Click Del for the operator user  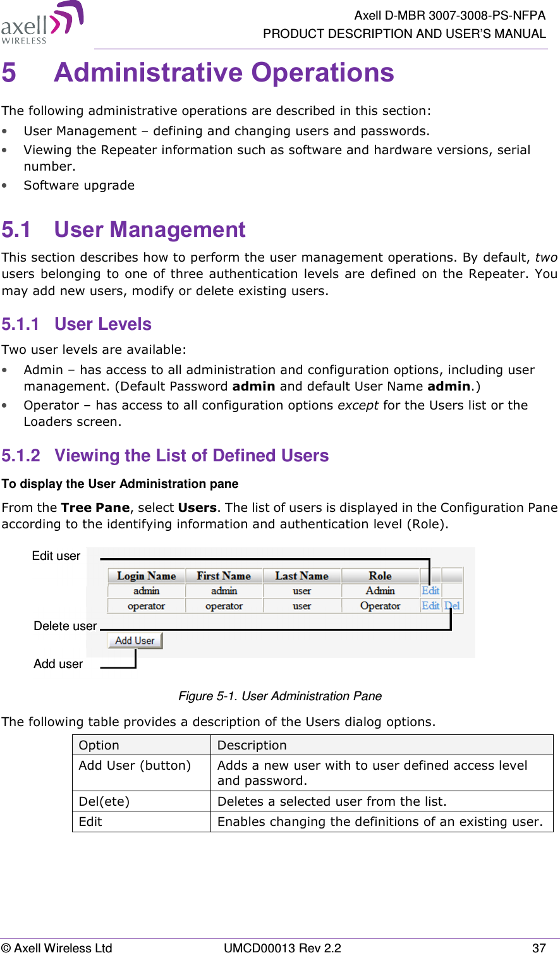453,605
